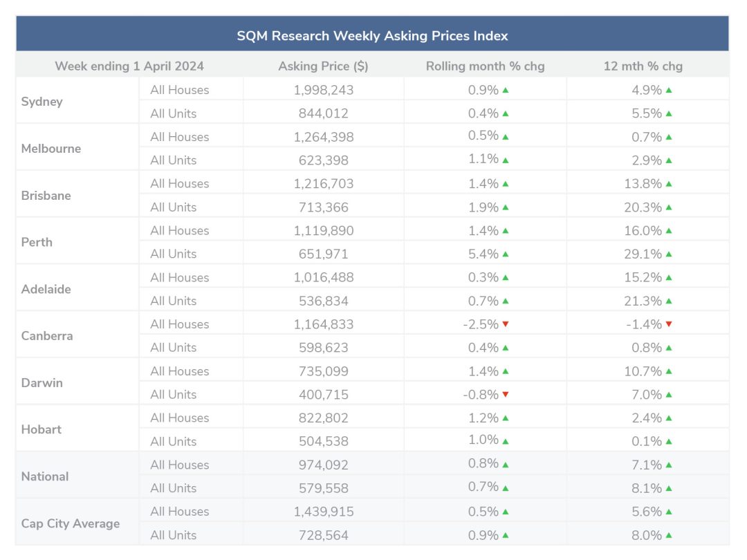
Task: Click the red down arrow beside Canberra -1.4%
Action: [x=669, y=324]
